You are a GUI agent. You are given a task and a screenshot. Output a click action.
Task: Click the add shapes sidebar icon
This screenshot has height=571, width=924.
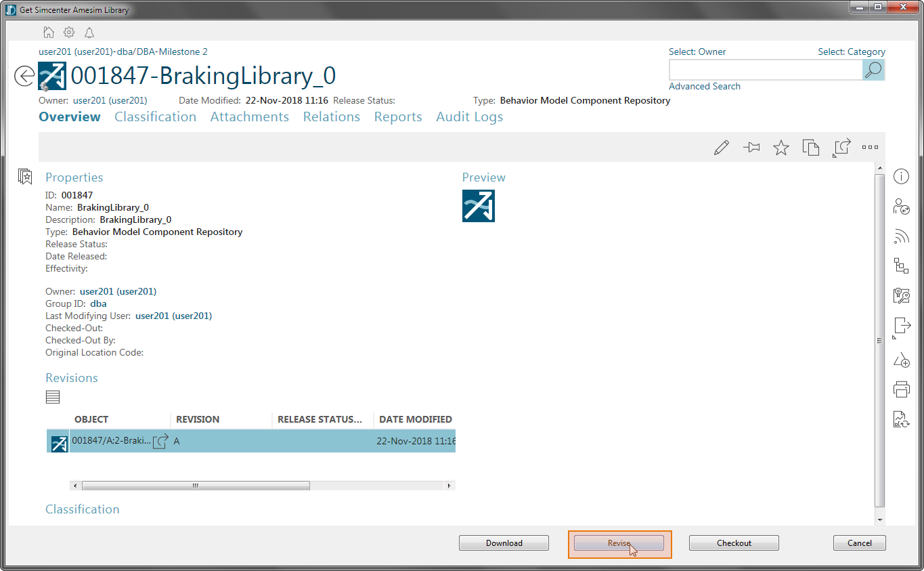coord(901,360)
